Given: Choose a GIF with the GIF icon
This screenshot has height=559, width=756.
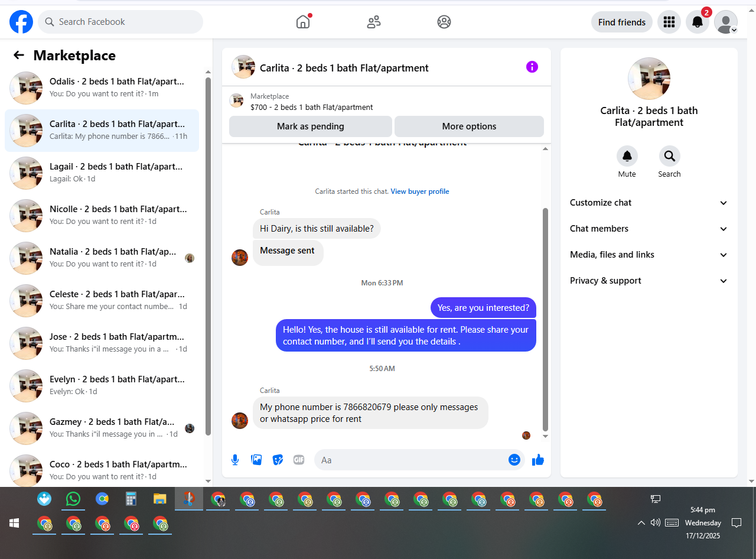Looking at the screenshot, I should click(299, 460).
